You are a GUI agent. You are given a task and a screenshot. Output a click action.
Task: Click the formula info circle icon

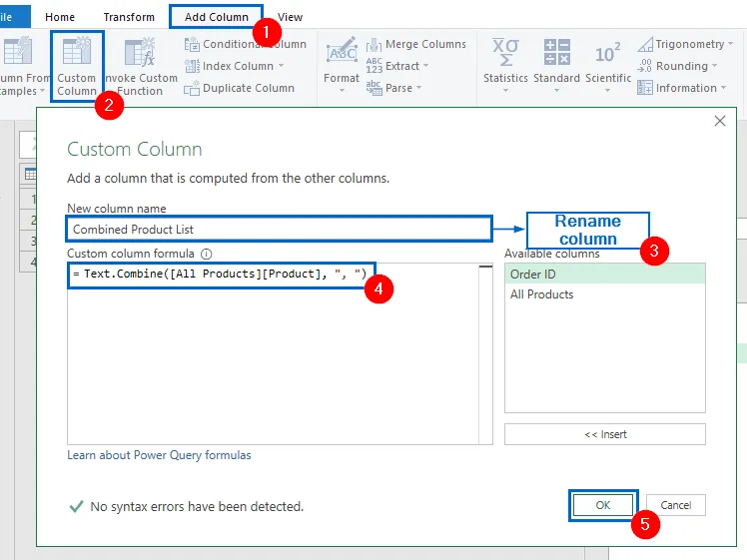[x=207, y=254]
